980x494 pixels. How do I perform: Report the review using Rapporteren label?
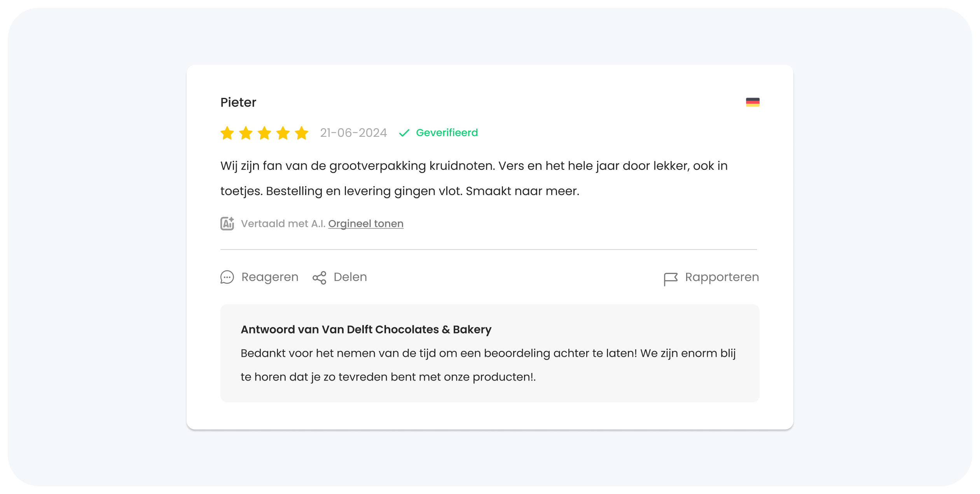click(722, 277)
